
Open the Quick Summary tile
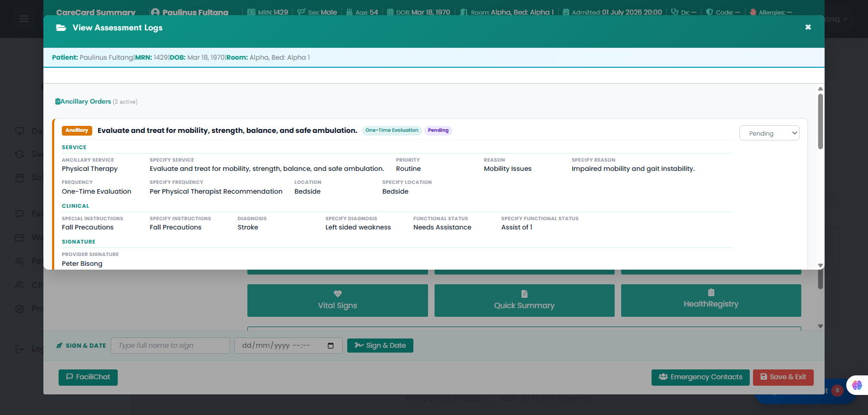point(524,301)
